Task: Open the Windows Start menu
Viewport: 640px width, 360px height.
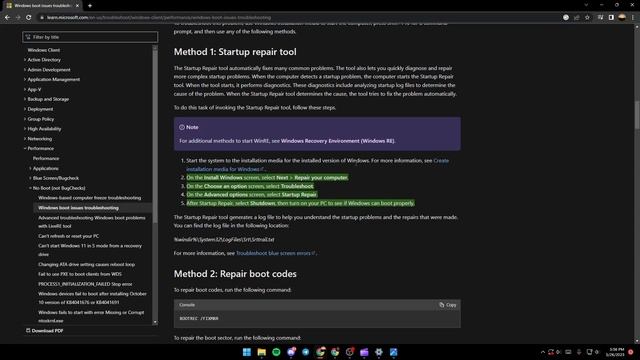Action: pyautogui.click(x=247, y=352)
